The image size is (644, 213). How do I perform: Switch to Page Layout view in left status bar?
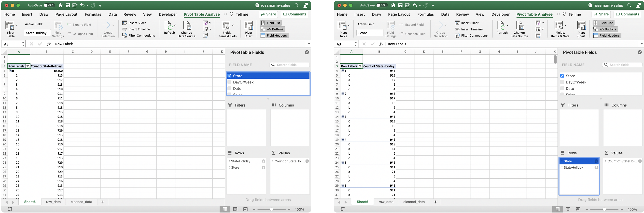[x=235, y=209]
